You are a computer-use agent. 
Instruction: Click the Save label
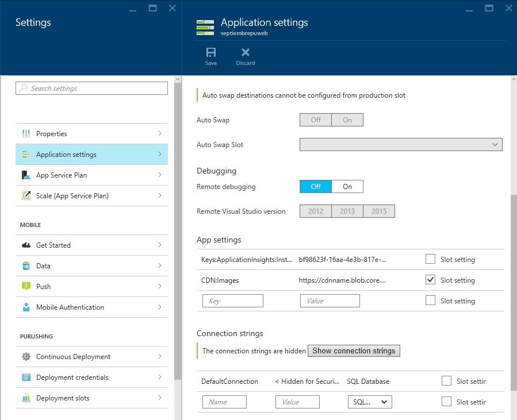(211, 63)
